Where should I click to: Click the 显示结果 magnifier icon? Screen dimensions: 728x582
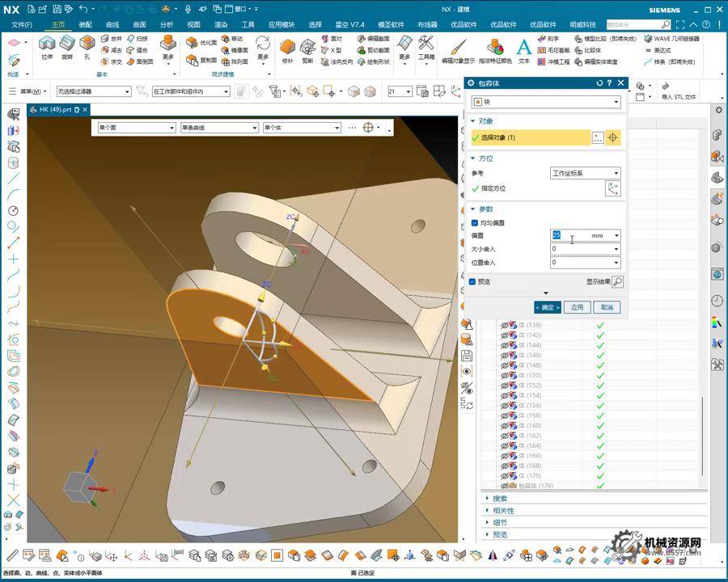(x=617, y=282)
